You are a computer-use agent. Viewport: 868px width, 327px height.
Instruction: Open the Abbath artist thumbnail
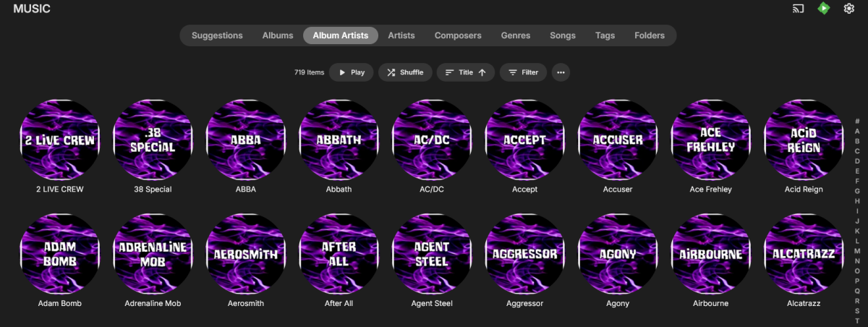339,139
